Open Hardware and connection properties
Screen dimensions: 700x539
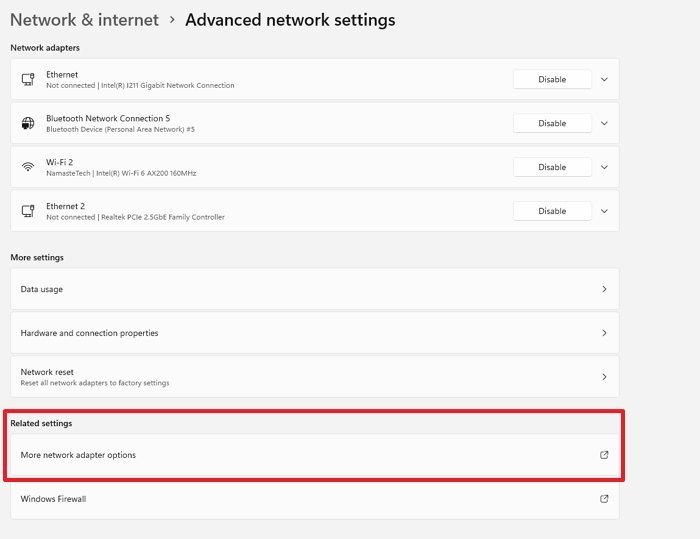(314, 333)
